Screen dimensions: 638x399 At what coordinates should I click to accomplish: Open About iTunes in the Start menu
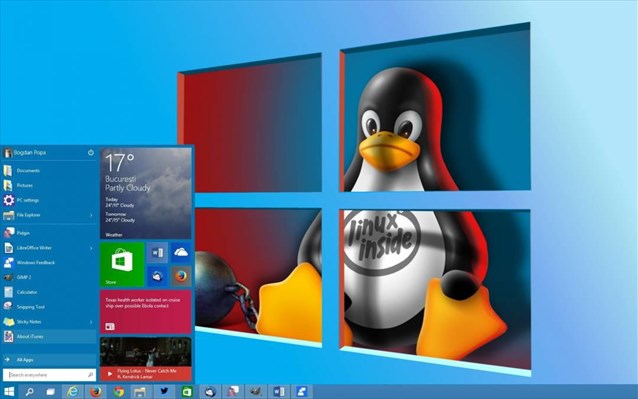[50, 336]
